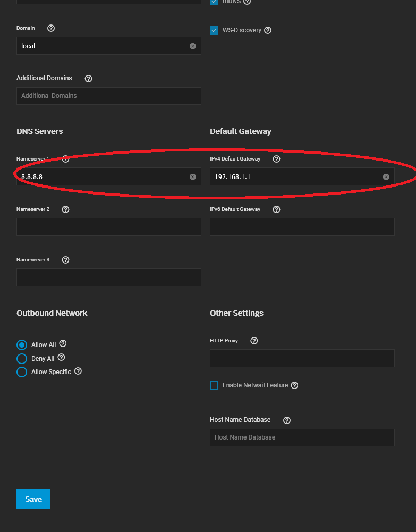Toggle the WS-Discovery checkbox
This screenshot has width=416, height=532.
click(x=214, y=30)
